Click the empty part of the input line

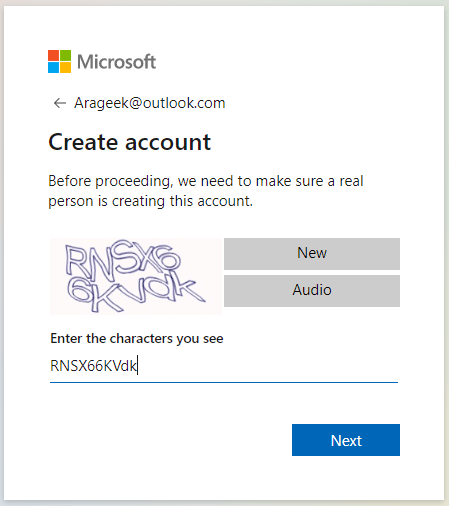click(268, 366)
